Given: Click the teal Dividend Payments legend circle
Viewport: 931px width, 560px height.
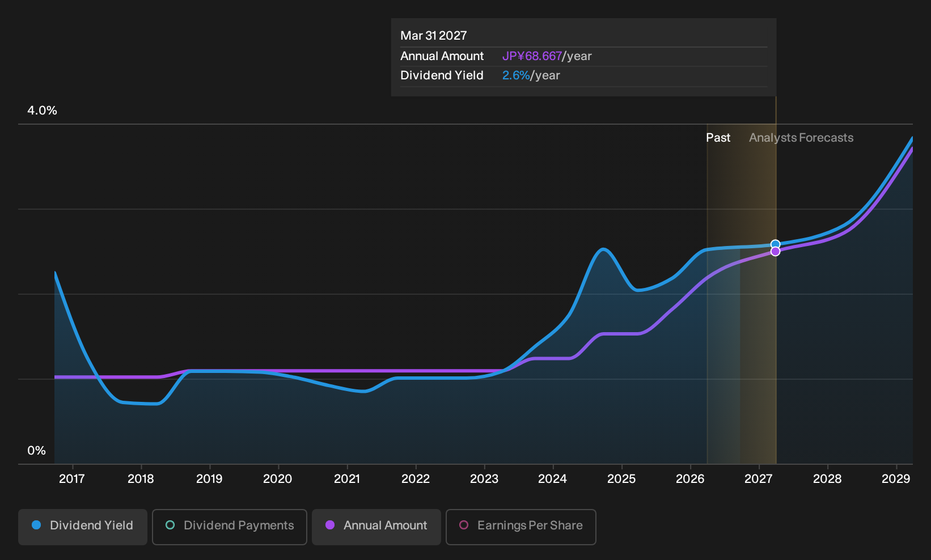Looking at the screenshot, I should coord(170,525).
